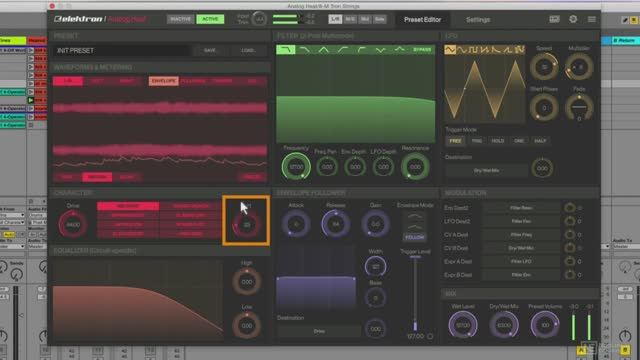
Task: Select the random LFO waveform icon
Action: pyautogui.click(x=519, y=50)
